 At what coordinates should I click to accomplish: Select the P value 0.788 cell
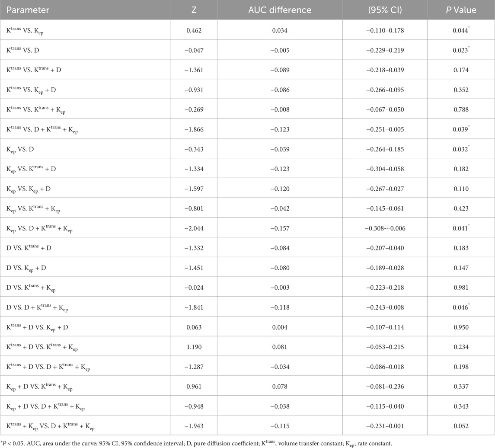click(x=461, y=109)
